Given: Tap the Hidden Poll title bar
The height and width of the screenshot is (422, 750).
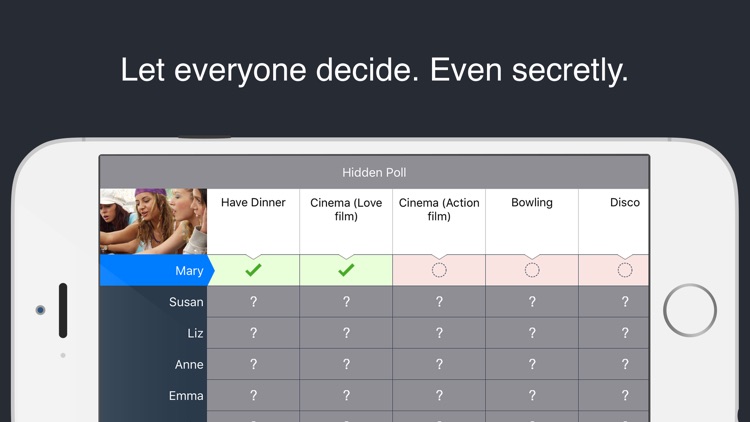Looking at the screenshot, I should [x=374, y=173].
